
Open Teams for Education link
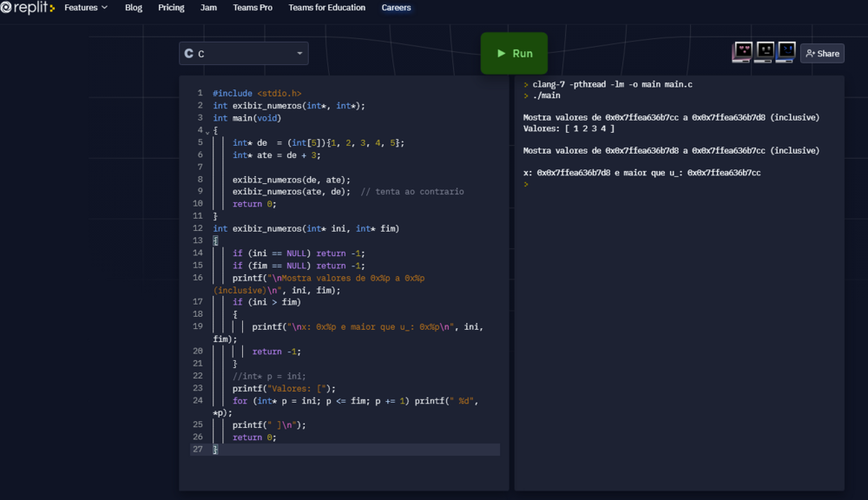pyautogui.click(x=327, y=8)
